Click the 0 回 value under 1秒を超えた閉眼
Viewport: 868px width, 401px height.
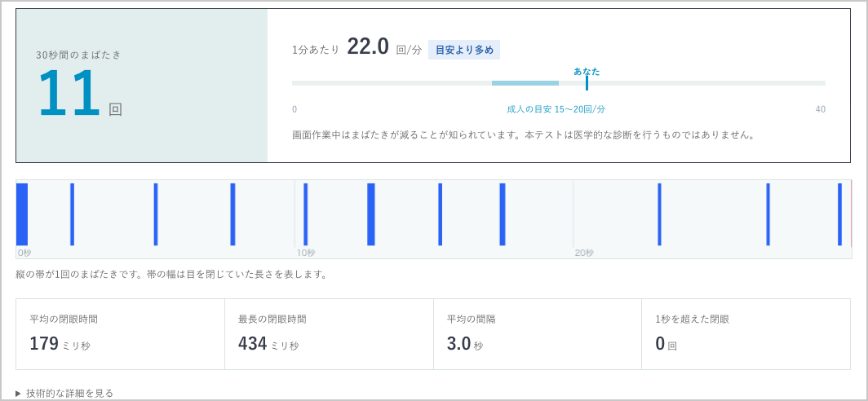click(x=666, y=344)
